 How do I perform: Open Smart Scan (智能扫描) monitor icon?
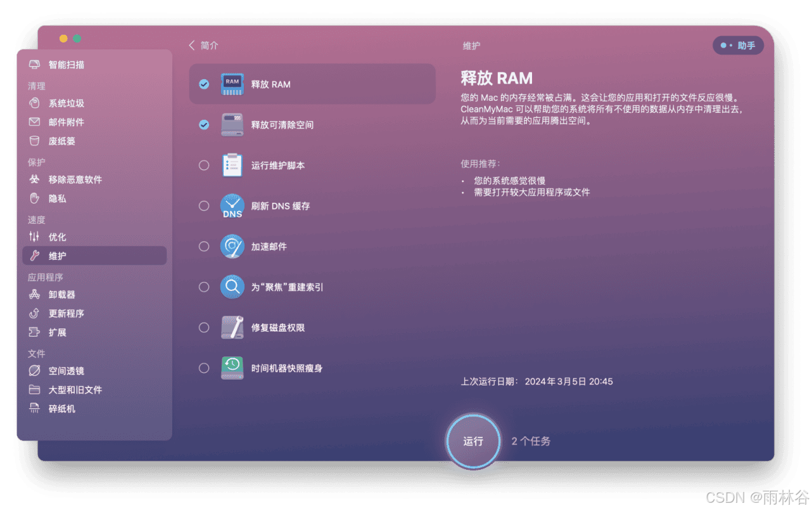[x=35, y=65]
